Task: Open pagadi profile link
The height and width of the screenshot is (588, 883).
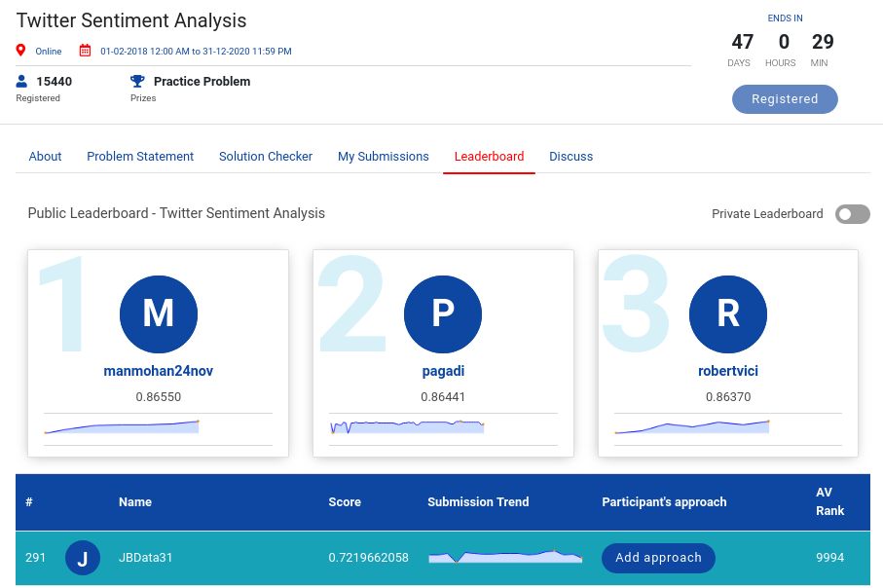Action: click(443, 371)
